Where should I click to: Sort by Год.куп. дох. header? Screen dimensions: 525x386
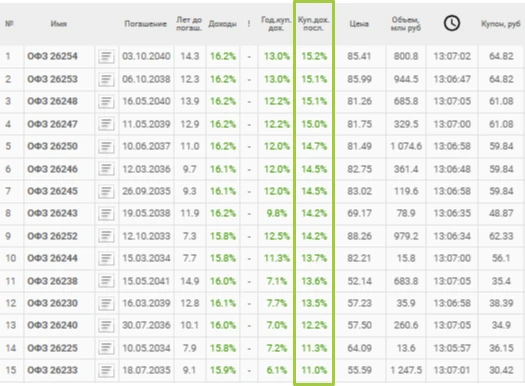click(276, 24)
